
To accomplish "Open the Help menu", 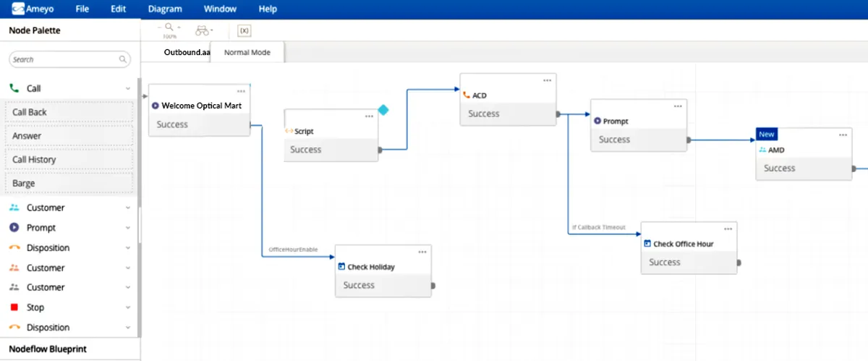I will point(268,9).
